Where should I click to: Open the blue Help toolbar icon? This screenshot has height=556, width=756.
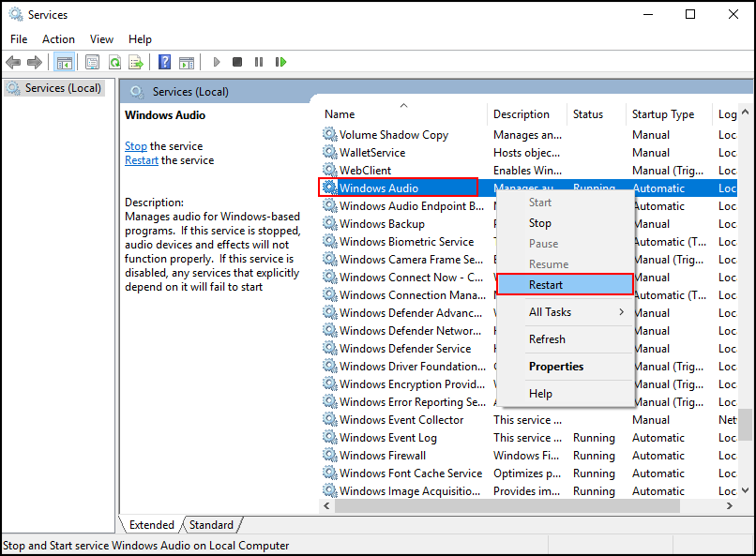(x=164, y=62)
